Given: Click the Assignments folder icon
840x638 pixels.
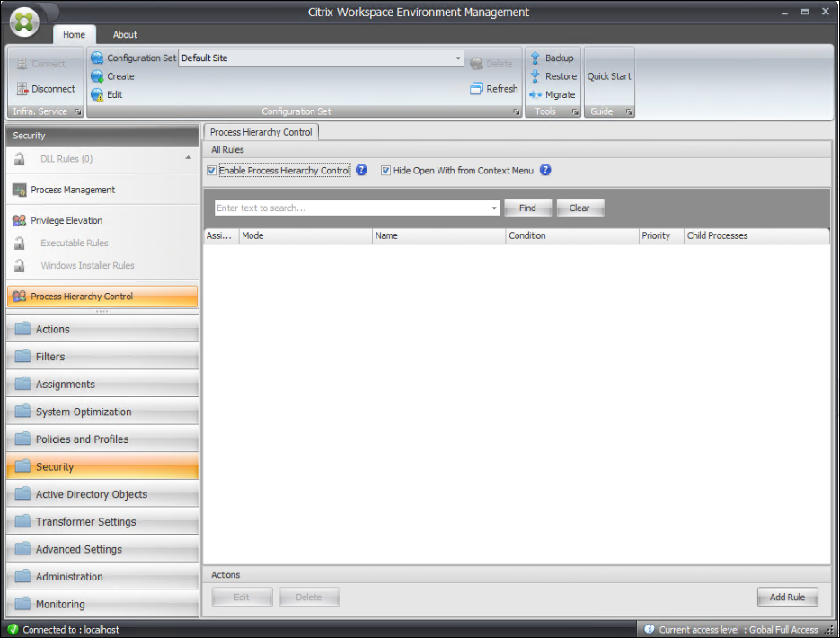Looking at the screenshot, I should [22, 384].
